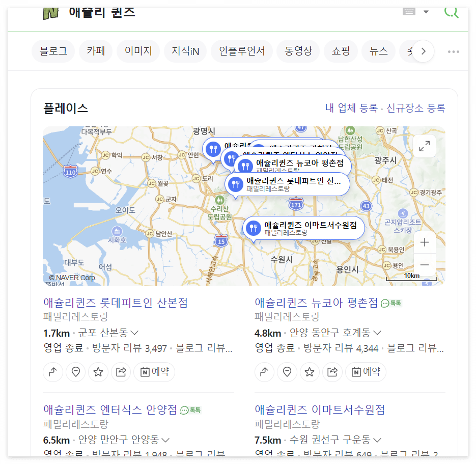The image size is (476, 464).
Task: Click the 남한산성 도립공원 map icon
Action: click(x=350, y=131)
